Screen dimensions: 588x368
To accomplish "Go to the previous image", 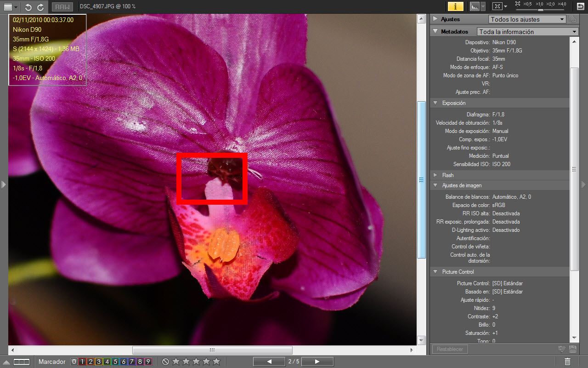I will (269, 362).
